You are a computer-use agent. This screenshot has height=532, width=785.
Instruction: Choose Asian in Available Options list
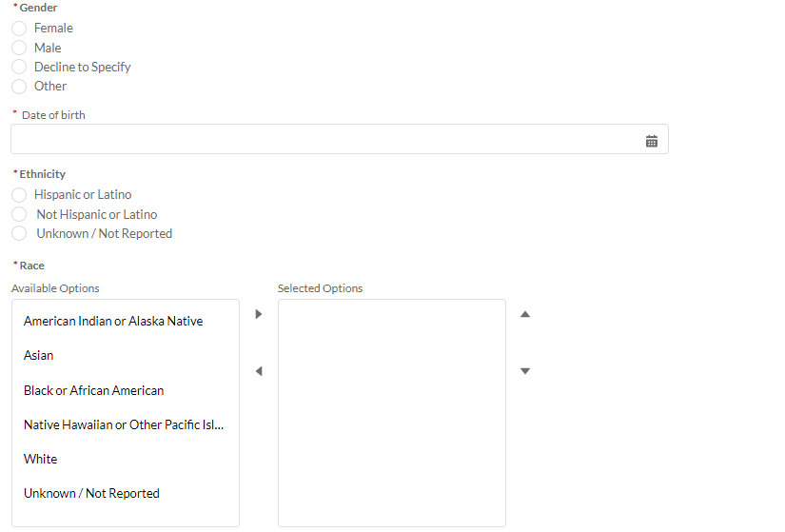tap(39, 356)
